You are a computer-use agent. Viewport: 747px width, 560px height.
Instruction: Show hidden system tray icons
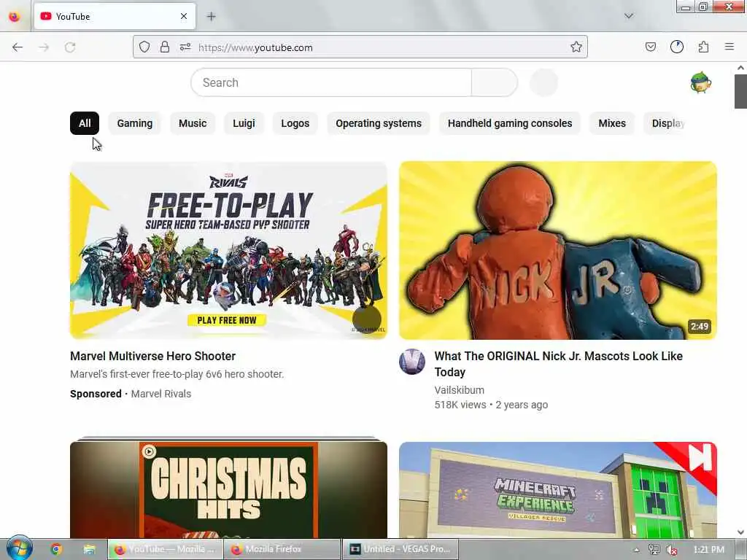(636, 550)
